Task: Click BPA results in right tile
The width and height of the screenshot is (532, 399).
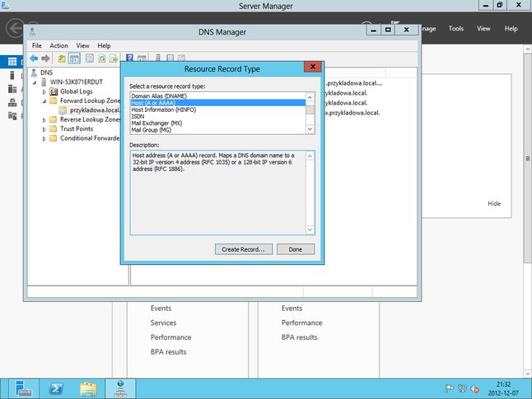Action: (x=299, y=337)
